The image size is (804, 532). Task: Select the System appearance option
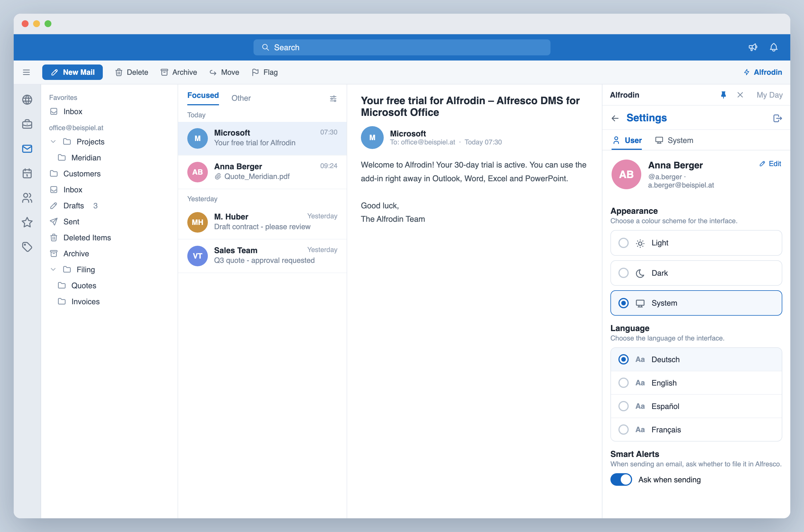point(696,303)
